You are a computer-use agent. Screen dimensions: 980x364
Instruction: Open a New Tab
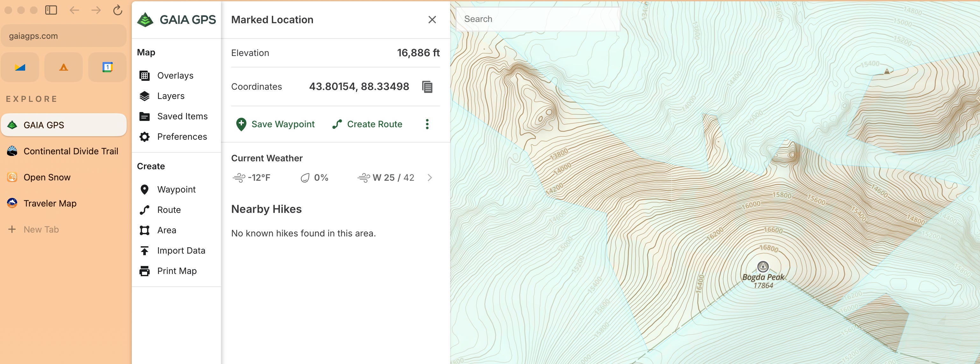pyautogui.click(x=64, y=229)
